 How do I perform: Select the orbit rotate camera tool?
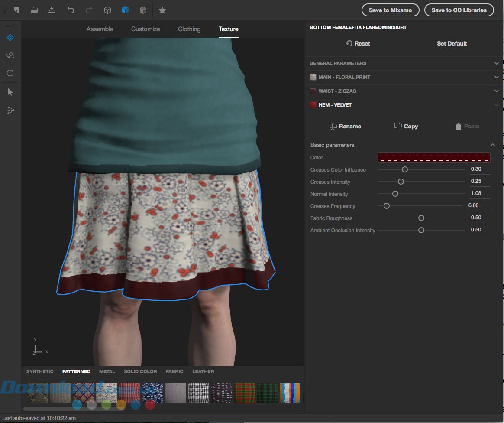click(x=10, y=55)
